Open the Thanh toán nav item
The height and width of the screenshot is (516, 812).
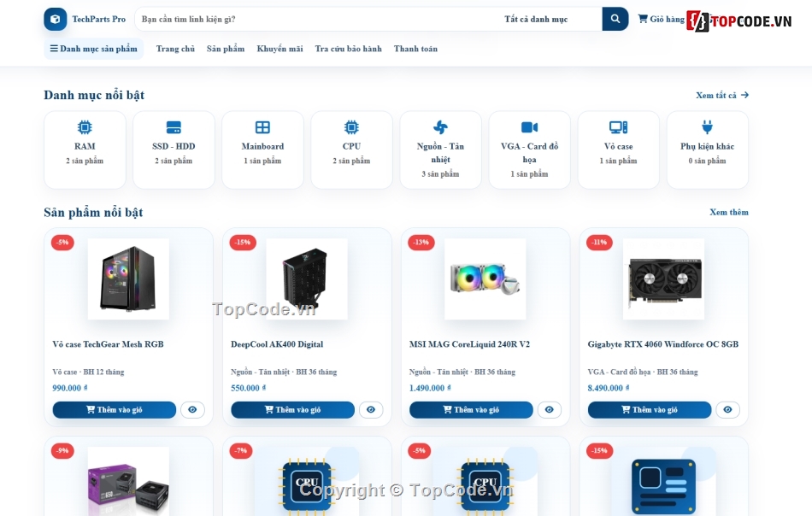[x=416, y=49]
